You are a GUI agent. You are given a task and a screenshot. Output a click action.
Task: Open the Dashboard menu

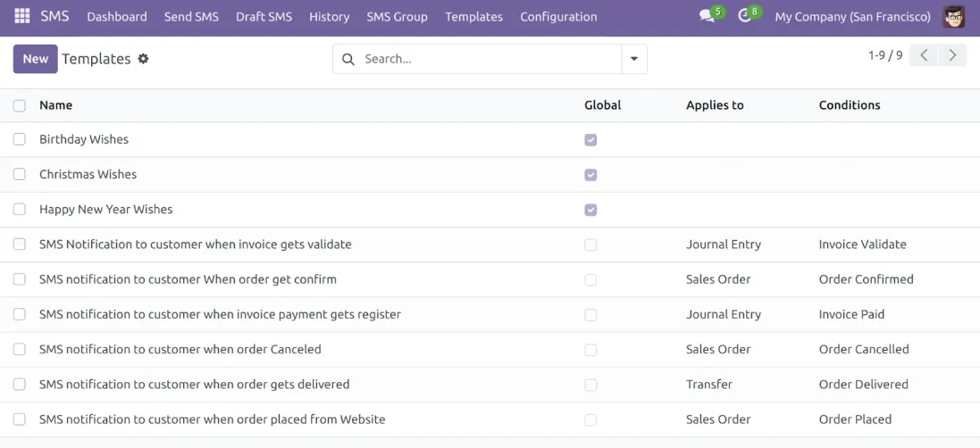(117, 17)
